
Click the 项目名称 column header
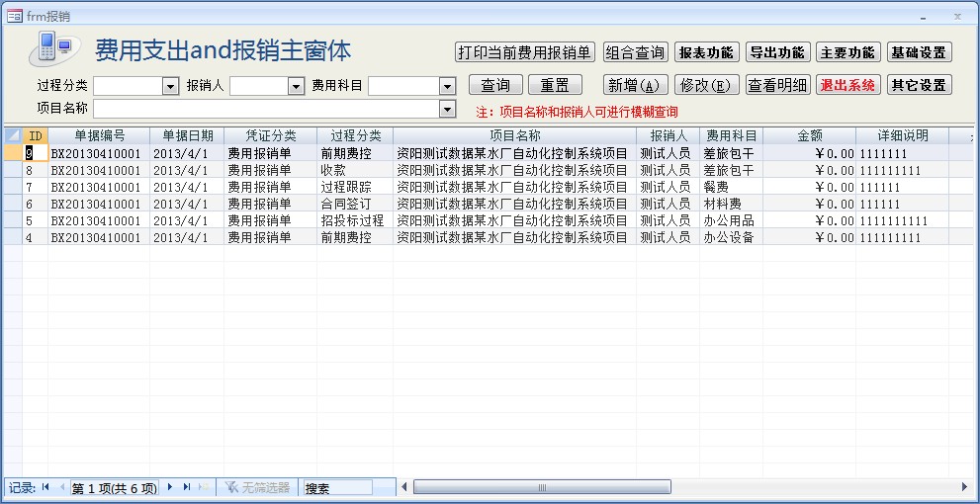(515, 135)
